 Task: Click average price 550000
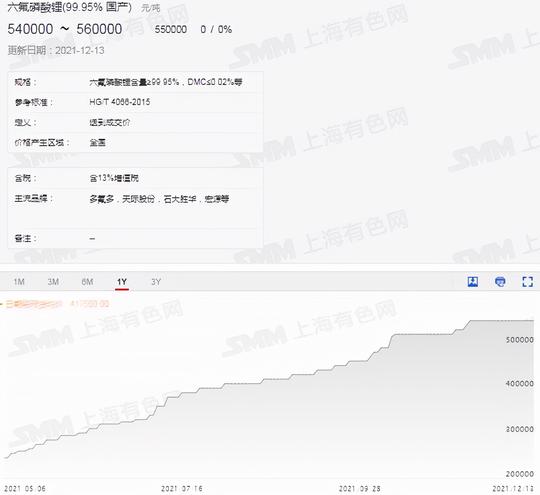click(171, 30)
